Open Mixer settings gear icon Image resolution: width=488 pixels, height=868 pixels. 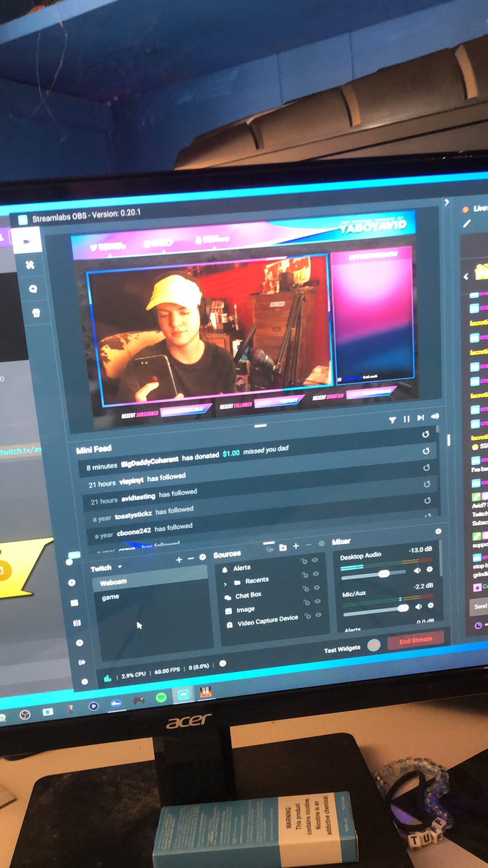pyautogui.click(x=437, y=531)
